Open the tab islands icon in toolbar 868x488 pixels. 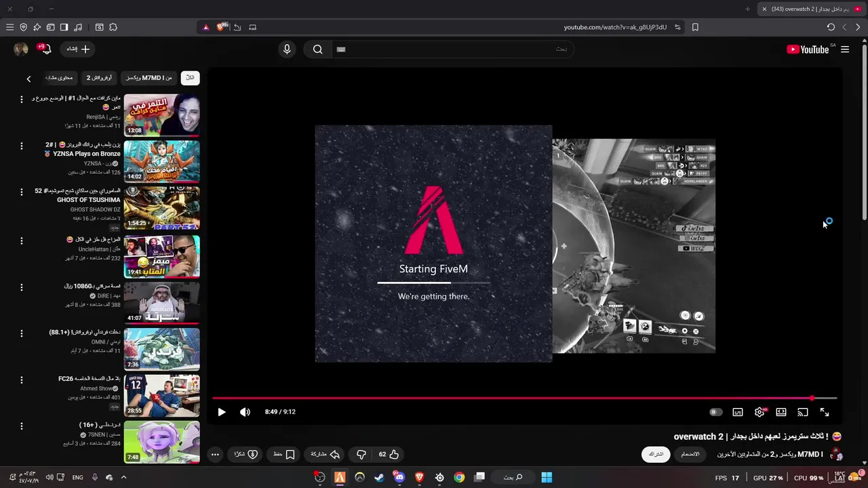coord(50,27)
